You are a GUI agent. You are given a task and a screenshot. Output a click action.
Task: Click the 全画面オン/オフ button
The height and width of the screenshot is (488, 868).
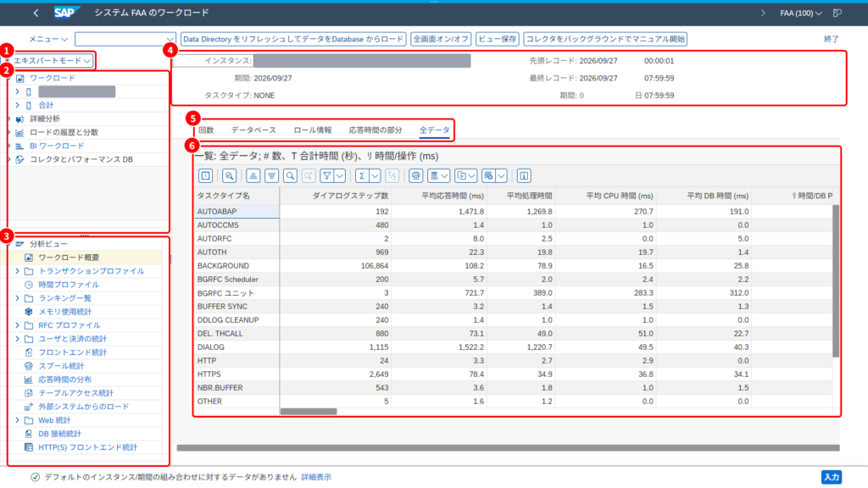441,39
